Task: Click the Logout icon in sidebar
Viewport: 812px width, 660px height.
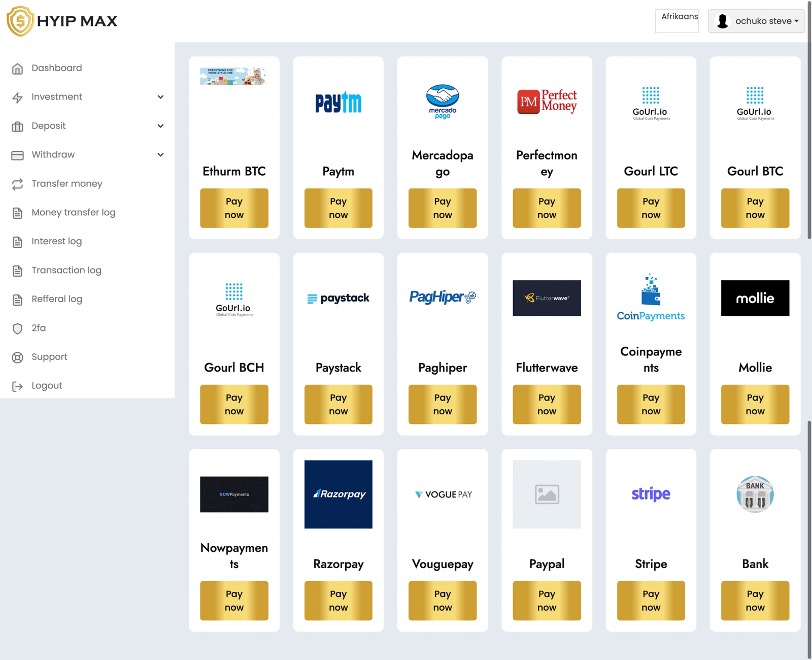Action: [x=18, y=386]
